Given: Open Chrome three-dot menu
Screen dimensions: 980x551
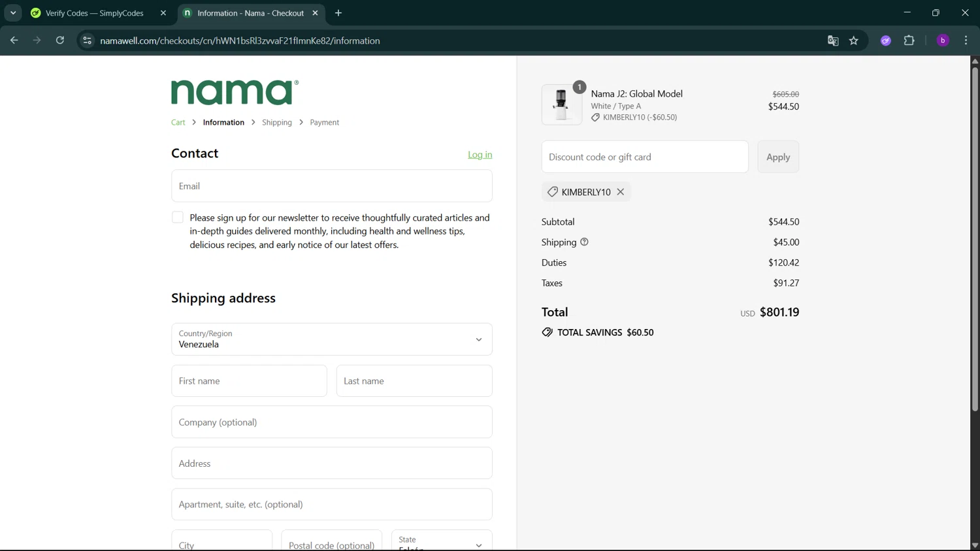Looking at the screenshot, I should 966,40.
